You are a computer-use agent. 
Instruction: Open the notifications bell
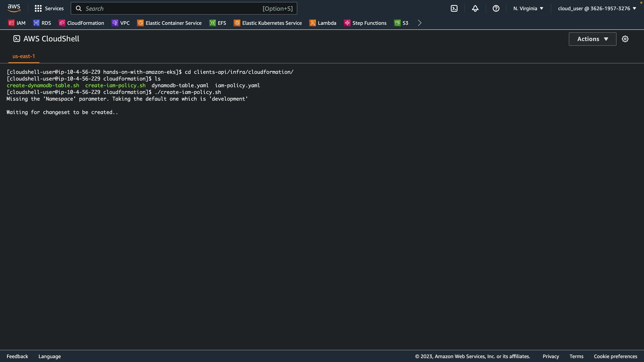475,8
